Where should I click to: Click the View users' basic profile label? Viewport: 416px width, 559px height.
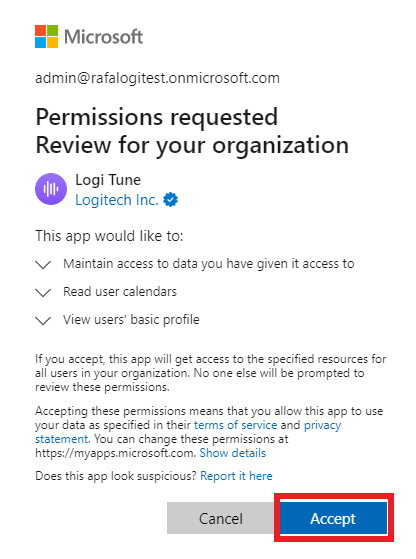pos(131,320)
